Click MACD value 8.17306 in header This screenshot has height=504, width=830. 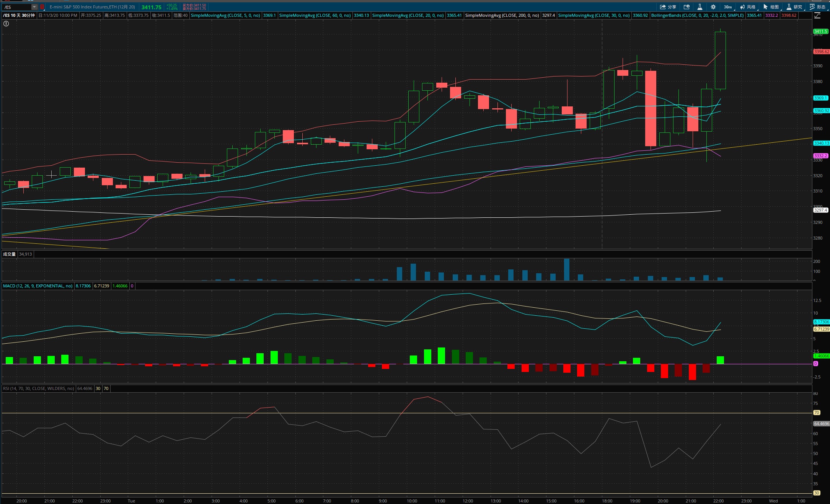[83, 286]
